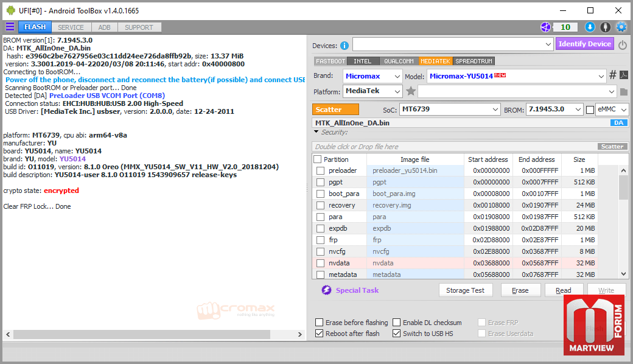Expand the Security section
Viewport: 633px width, 364px height.
pyautogui.click(x=316, y=132)
